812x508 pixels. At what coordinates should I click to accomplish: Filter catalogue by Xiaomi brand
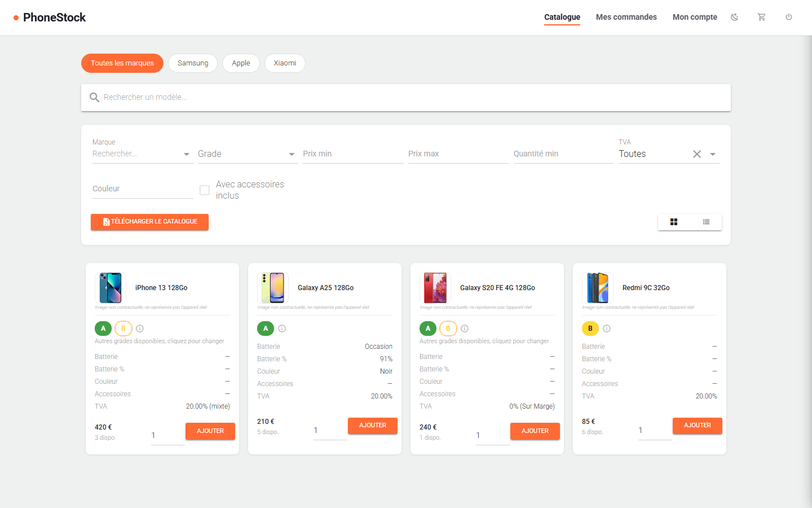(285, 63)
